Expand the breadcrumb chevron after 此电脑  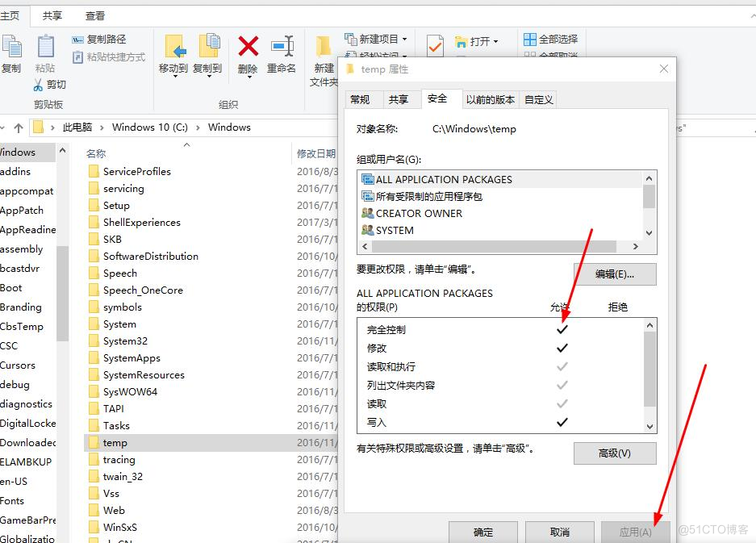coord(102,127)
